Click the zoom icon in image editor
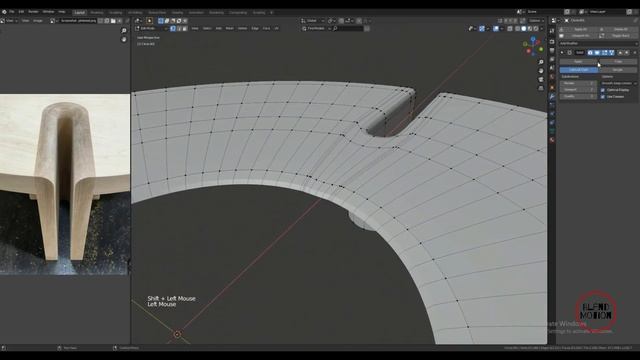 pyautogui.click(x=124, y=31)
